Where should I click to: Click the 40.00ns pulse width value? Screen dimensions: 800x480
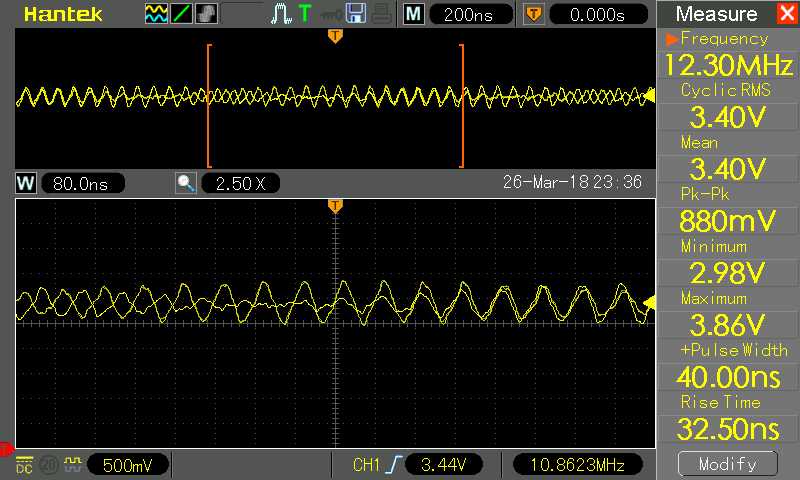[x=728, y=377]
